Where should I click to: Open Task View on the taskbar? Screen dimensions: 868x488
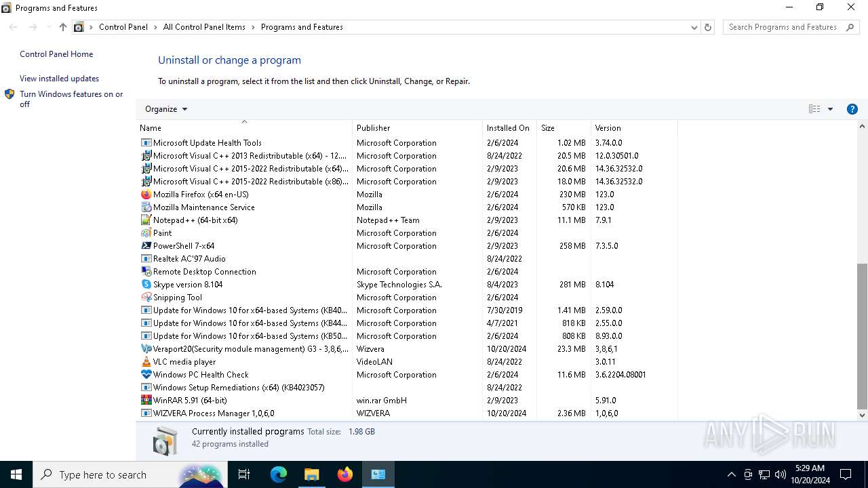[244, 474]
